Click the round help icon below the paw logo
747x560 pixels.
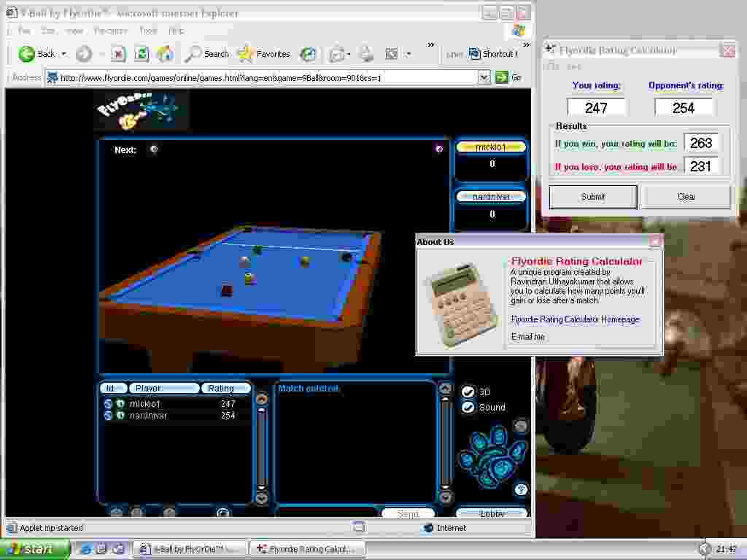click(521, 489)
